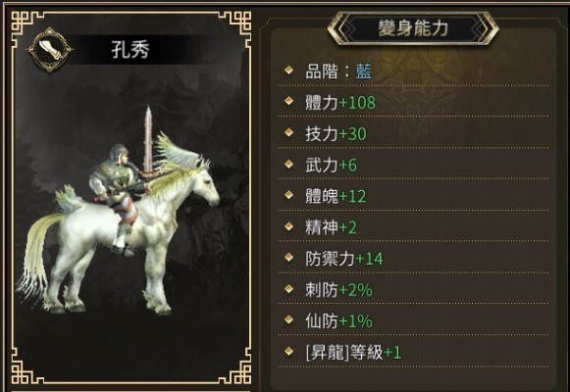Viewport: 570px width, 392px height.
Task: Select the 技力+30 stat text
Action: pos(336,133)
